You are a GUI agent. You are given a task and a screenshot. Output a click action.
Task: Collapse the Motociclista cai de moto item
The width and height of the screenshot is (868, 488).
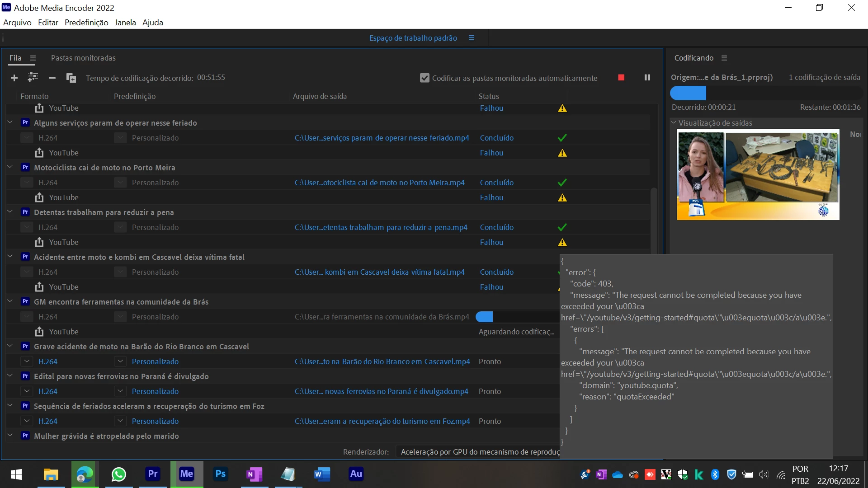(x=10, y=167)
